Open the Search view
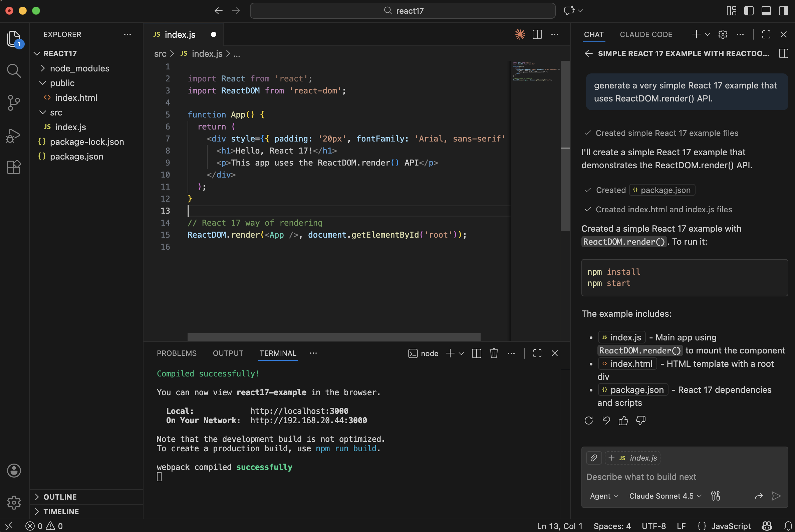Screen dimensions: 795x532 (14, 70)
